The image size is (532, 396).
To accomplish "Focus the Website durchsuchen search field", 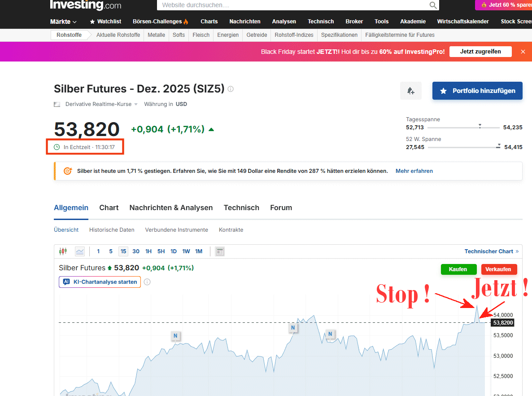I will (x=293, y=5).
